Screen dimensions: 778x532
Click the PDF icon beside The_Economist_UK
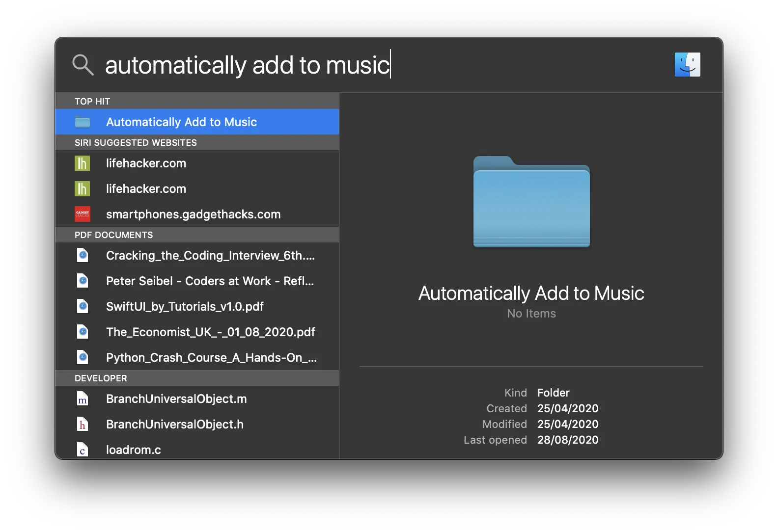(83, 332)
